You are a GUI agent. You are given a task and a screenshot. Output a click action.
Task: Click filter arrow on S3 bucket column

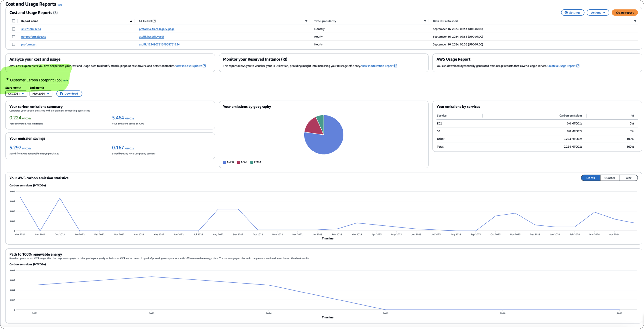[x=306, y=21]
